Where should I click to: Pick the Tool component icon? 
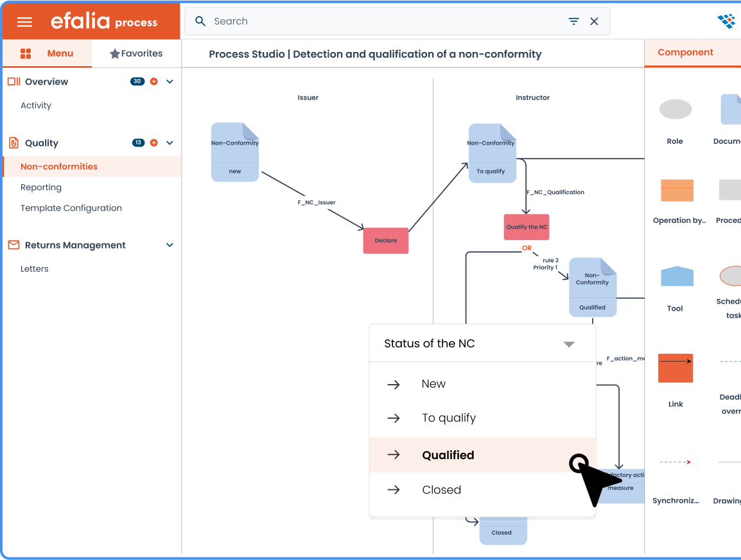click(x=677, y=276)
